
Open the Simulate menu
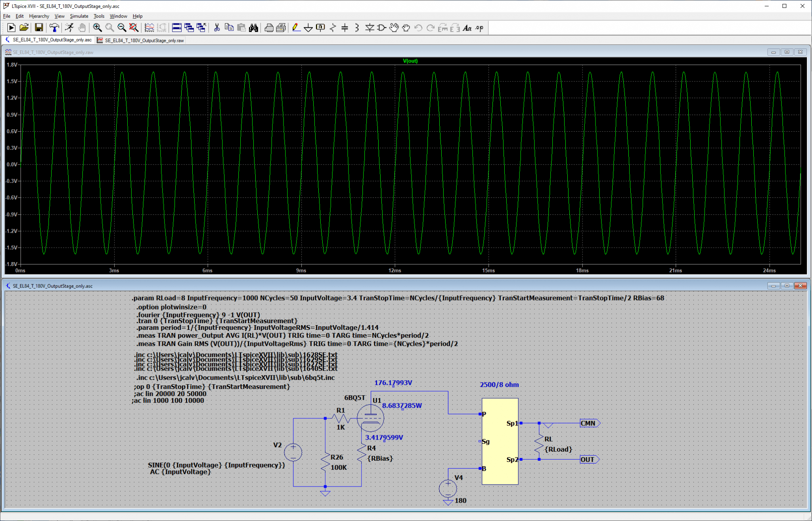79,16
